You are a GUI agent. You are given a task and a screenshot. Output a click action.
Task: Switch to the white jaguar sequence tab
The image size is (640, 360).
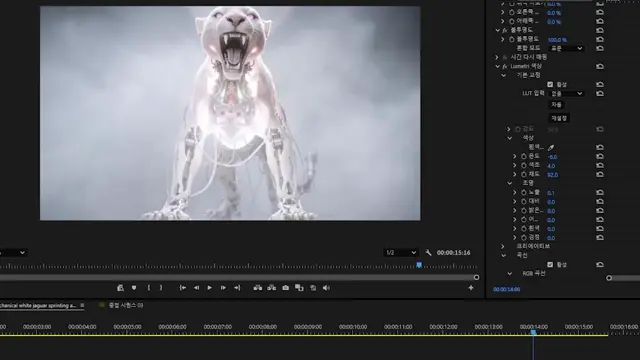pos(38,305)
